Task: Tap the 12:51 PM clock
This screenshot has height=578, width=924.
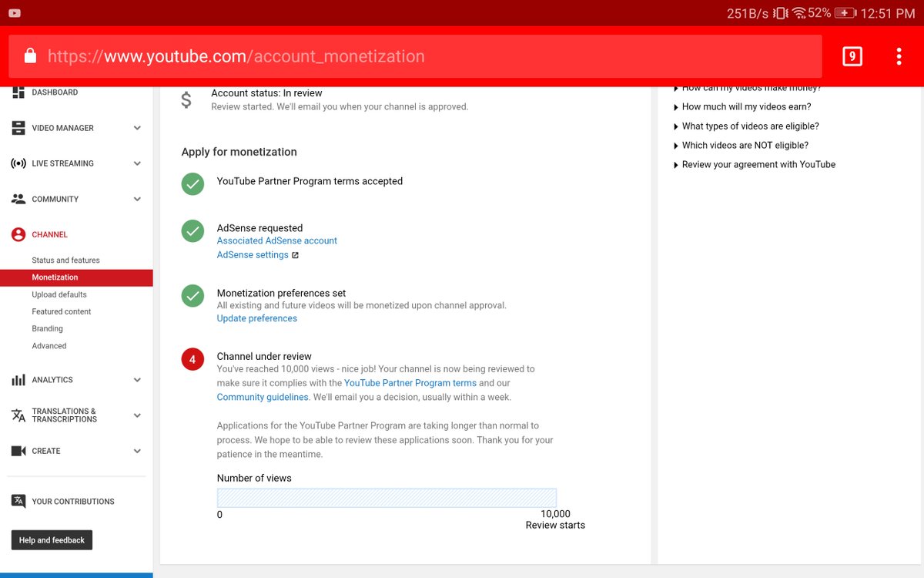Action: (887, 13)
